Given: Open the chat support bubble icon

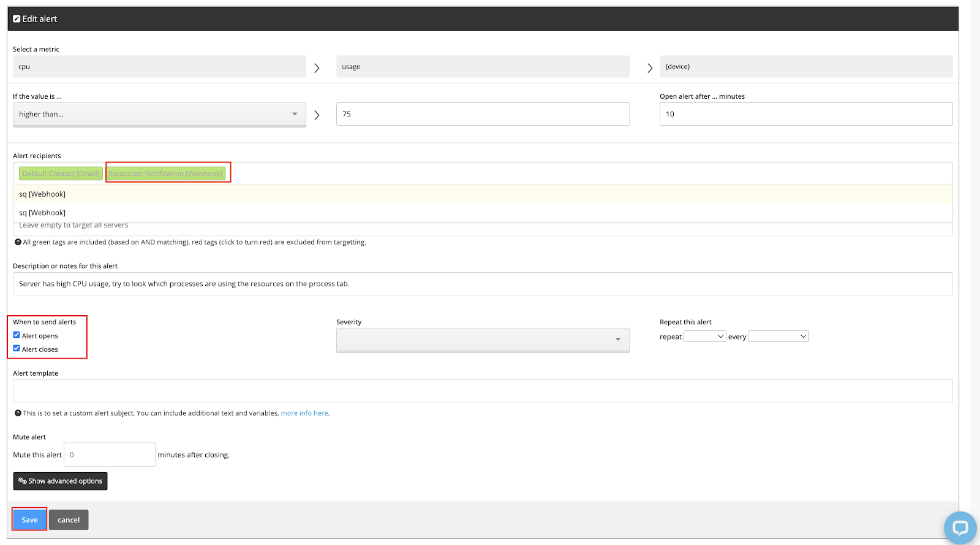Looking at the screenshot, I should coord(960,528).
